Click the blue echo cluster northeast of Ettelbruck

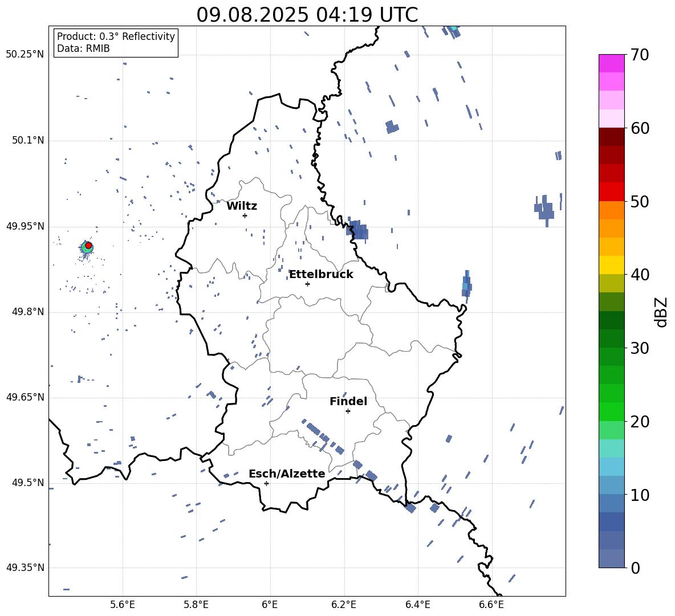(x=357, y=230)
